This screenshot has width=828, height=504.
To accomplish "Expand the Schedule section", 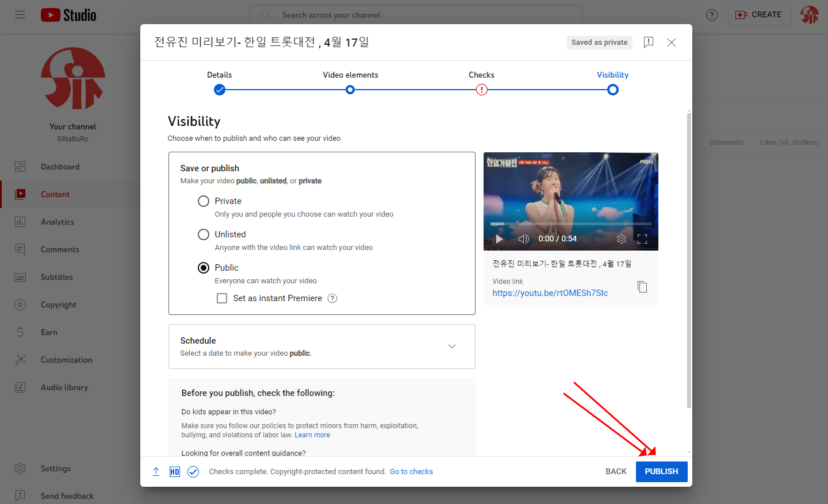I will coord(451,346).
